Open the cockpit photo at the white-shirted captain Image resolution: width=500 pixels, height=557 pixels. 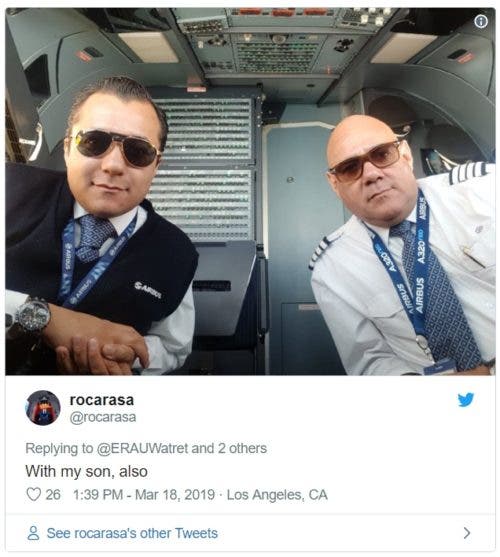[x=403, y=245]
